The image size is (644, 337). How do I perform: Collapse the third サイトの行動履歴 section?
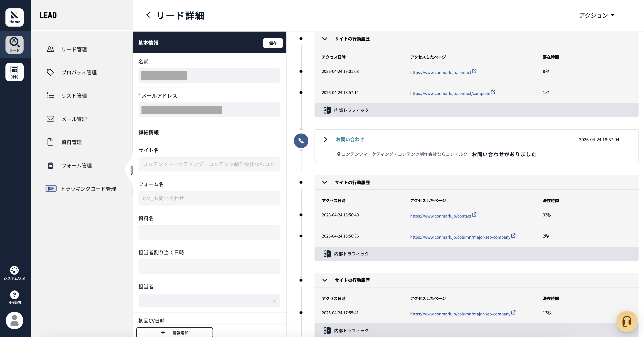tap(324, 280)
